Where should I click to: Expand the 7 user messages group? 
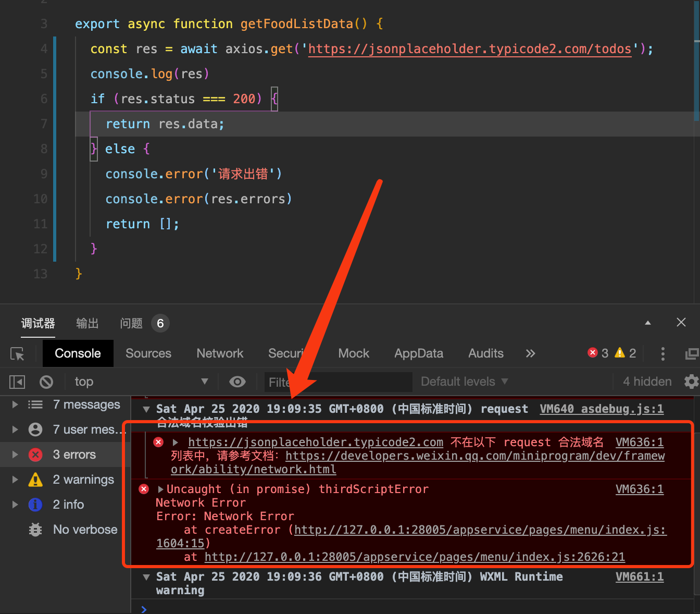[15, 429]
